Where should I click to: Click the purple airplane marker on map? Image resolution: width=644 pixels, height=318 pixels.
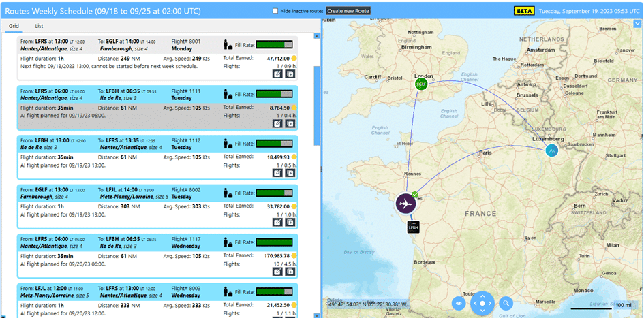coord(405,204)
